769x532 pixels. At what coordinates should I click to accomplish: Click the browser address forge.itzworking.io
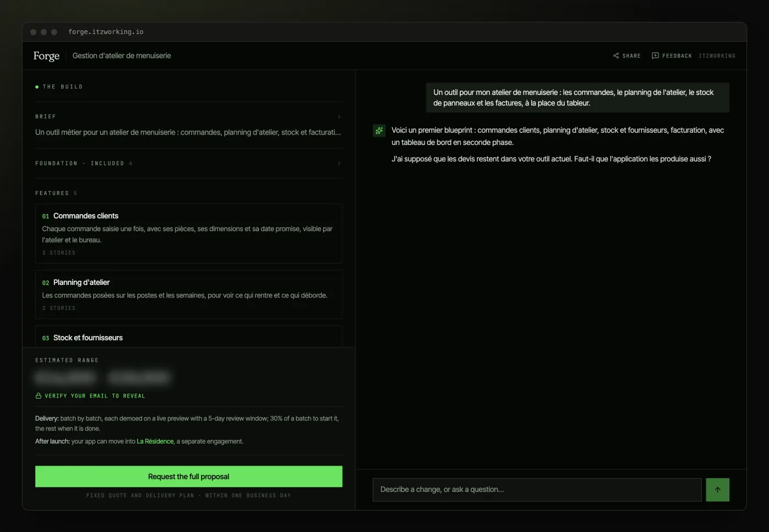106,32
